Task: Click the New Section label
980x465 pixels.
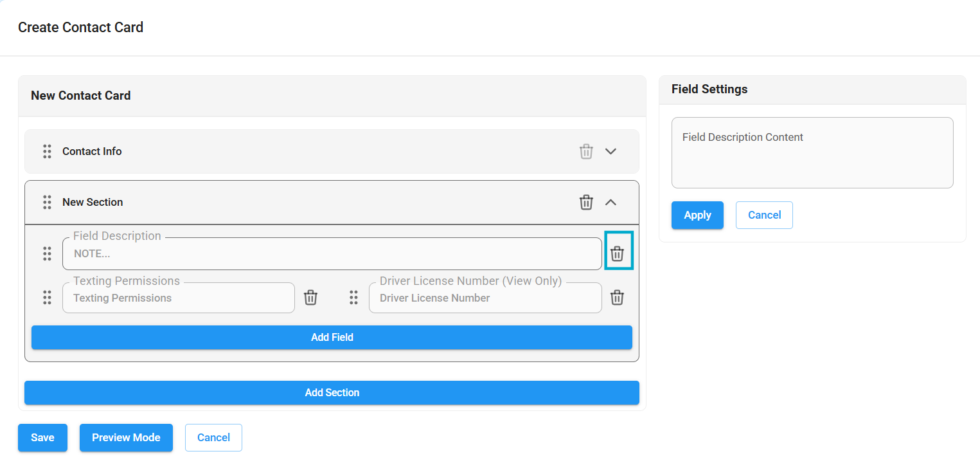Action: 93,202
